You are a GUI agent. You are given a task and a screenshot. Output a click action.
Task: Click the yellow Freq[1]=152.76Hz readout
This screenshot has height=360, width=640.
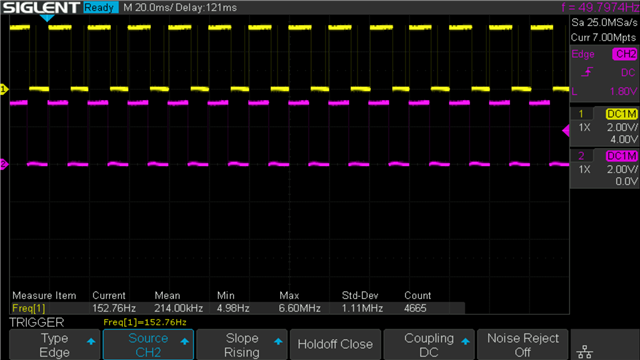tap(145, 322)
